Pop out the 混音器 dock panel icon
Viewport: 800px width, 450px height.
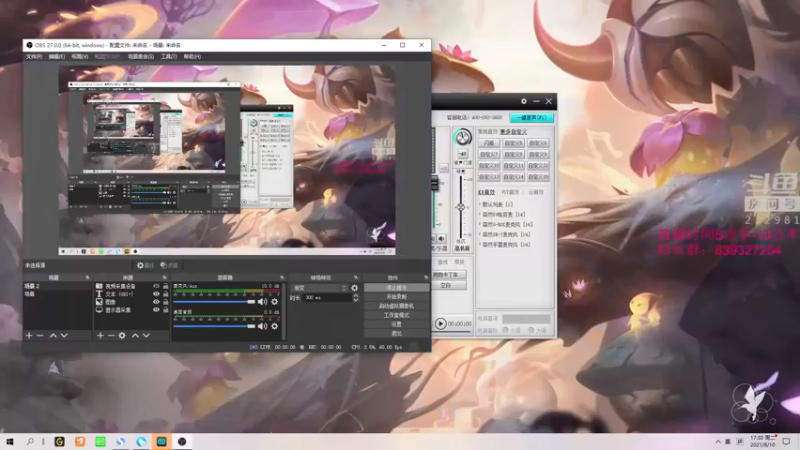[282, 278]
